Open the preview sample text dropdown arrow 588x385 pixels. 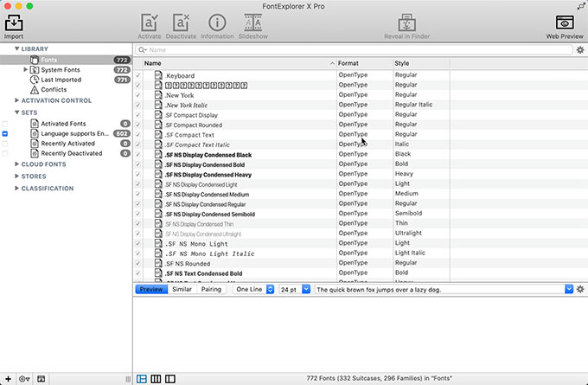(x=569, y=289)
